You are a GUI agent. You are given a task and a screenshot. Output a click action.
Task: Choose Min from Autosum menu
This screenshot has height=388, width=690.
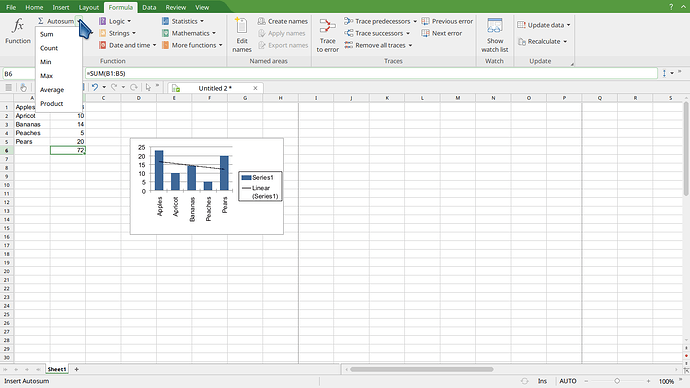[59, 62]
